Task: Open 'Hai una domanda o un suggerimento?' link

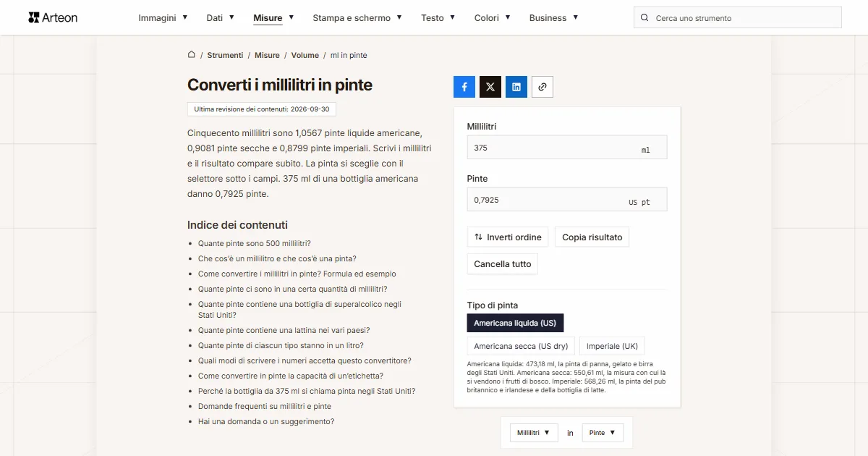Action: coord(266,421)
